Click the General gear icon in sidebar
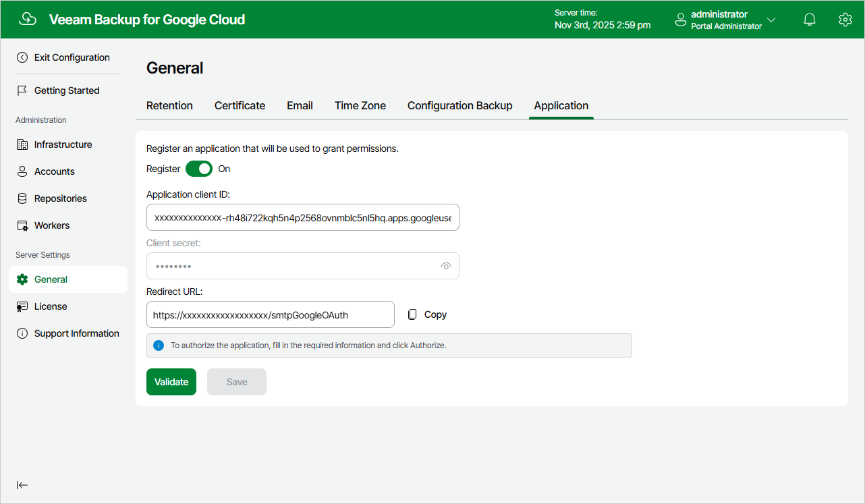 coord(22,279)
